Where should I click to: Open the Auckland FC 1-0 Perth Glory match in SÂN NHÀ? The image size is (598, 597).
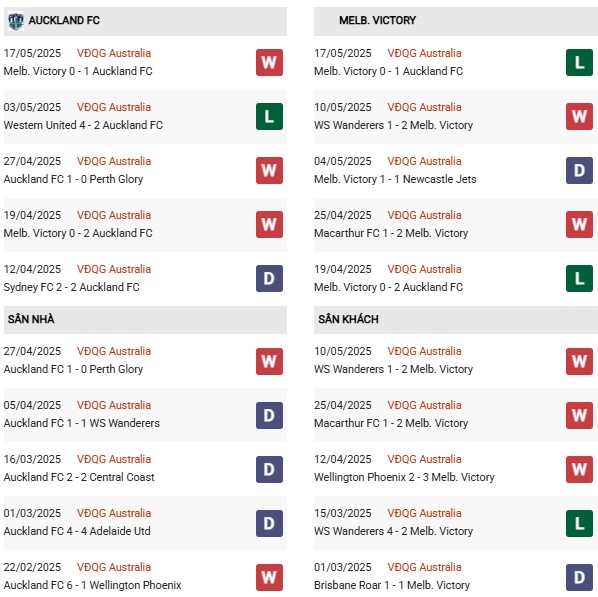click(73, 369)
